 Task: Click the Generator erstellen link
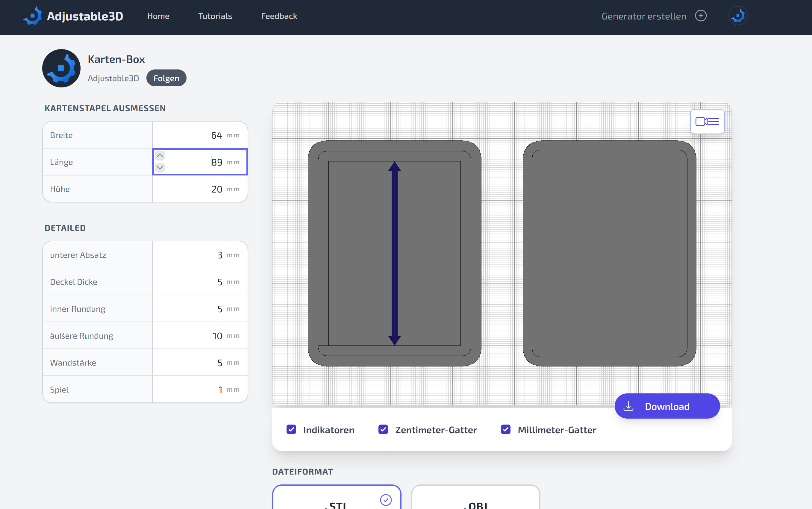(644, 16)
